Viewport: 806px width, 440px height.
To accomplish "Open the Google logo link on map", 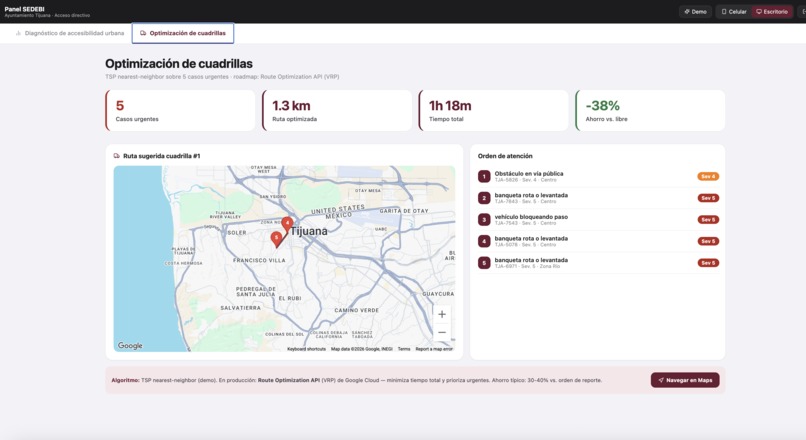I will click(130, 345).
